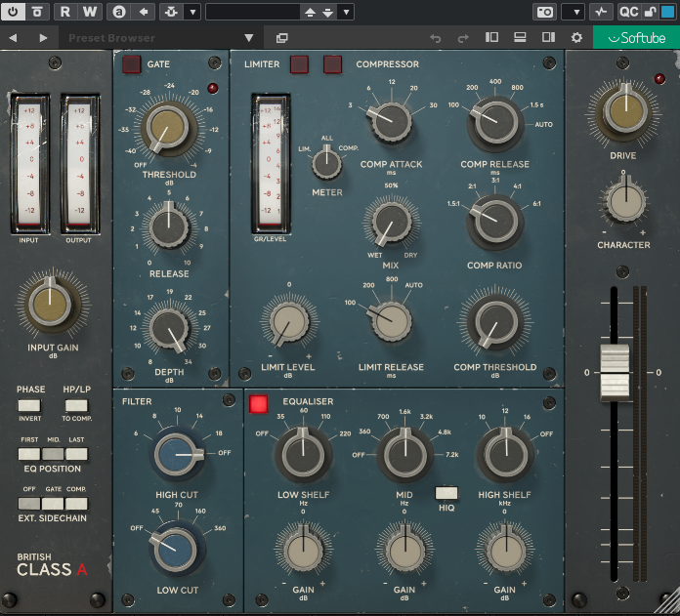The image size is (680, 616).
Task: Click the waveform function icon in header
Action: pyautogui.click(x=601, y=12)
